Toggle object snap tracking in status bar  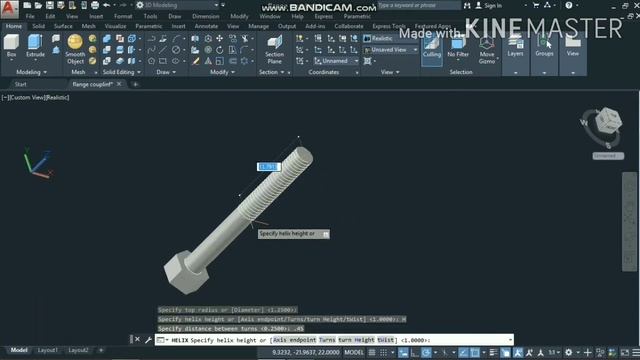coord(463,352)
